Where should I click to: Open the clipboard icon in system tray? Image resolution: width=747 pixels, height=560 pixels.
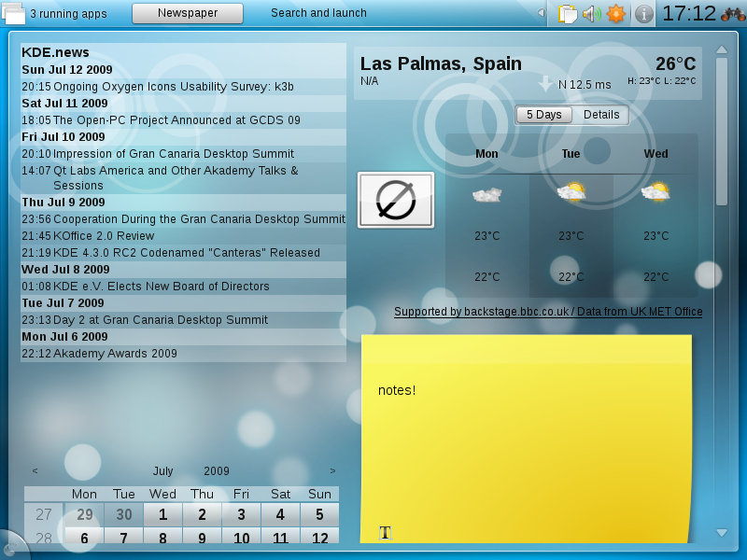[x=567, y=14]
